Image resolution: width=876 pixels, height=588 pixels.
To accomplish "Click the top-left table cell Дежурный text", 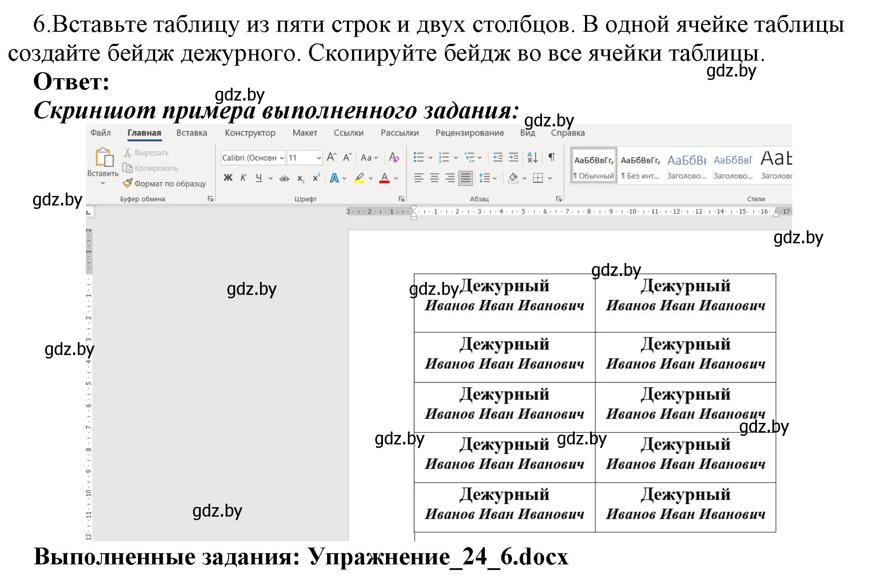I will (x=504, y=286).
